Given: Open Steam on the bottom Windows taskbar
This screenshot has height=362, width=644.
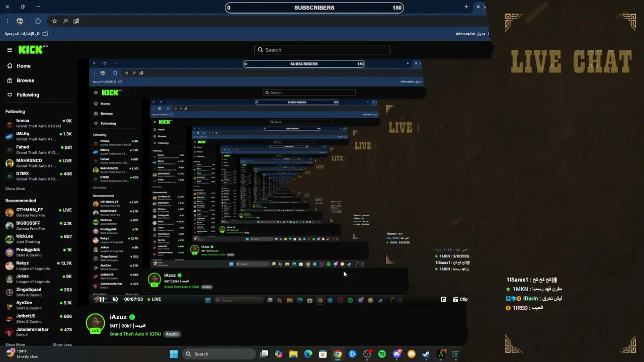Looking at the screenshot, I should [426, 354].
